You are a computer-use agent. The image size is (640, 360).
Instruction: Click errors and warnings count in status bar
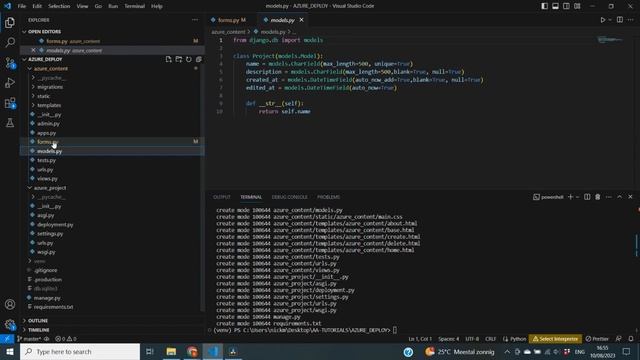point(66,339)
